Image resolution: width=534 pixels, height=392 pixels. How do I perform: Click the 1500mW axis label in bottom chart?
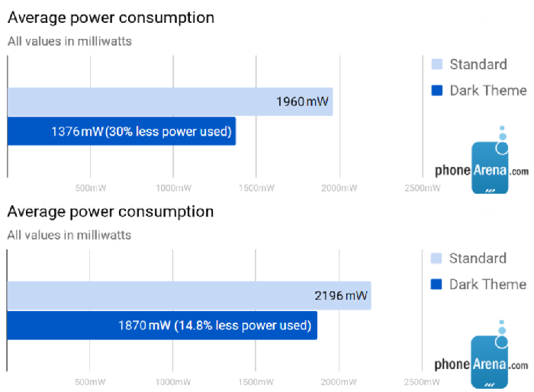click(256, 382)
